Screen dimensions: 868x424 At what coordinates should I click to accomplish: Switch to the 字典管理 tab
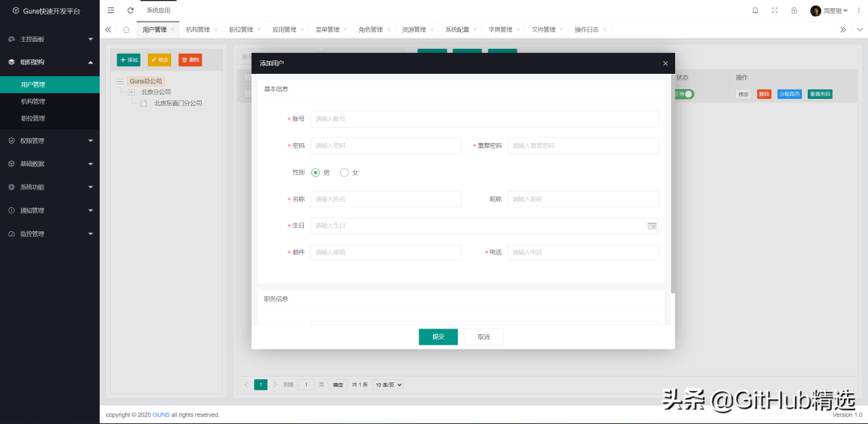coord(500,30)
